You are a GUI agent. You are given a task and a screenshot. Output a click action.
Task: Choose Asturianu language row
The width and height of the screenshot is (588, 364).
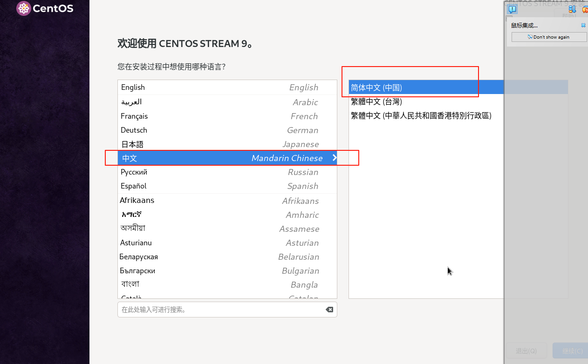227,243
